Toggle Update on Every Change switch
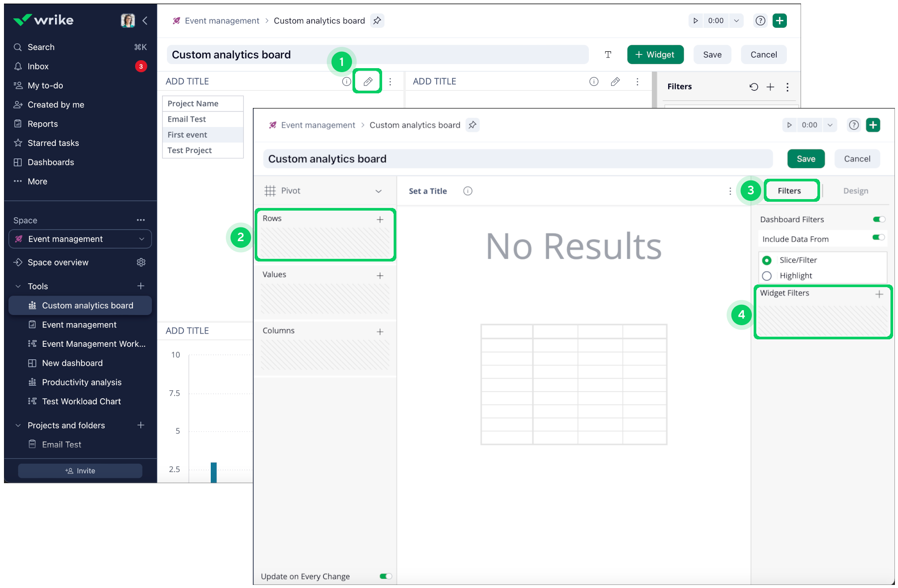The width and height of the screenshot is (898, 588). coord(385,576)
